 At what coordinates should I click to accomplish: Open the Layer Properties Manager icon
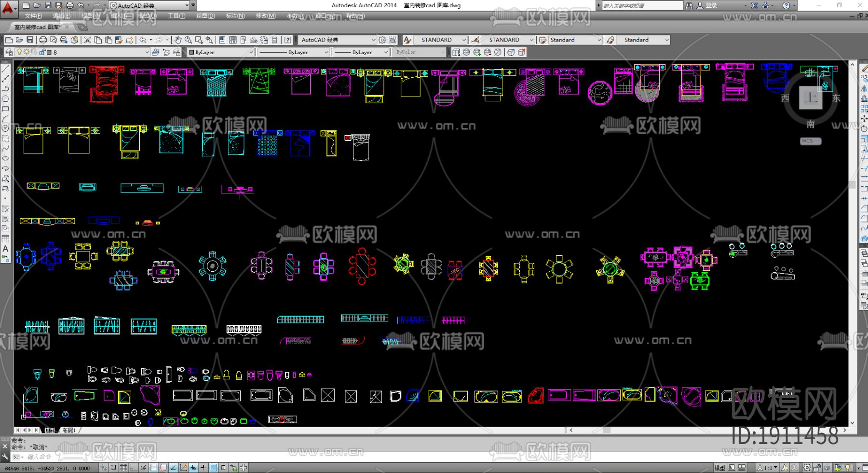[x=9, y=52]
